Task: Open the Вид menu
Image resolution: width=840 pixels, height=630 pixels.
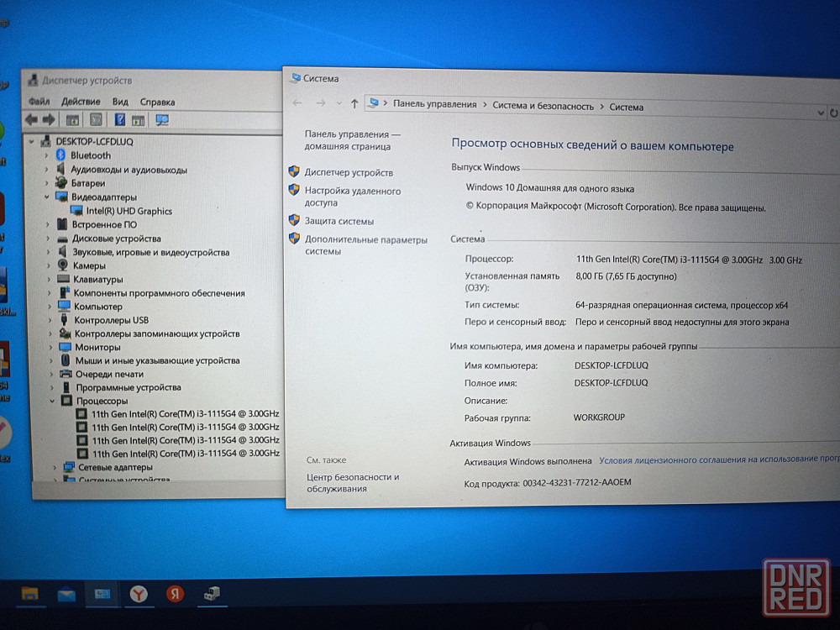Action: [120, 102]
